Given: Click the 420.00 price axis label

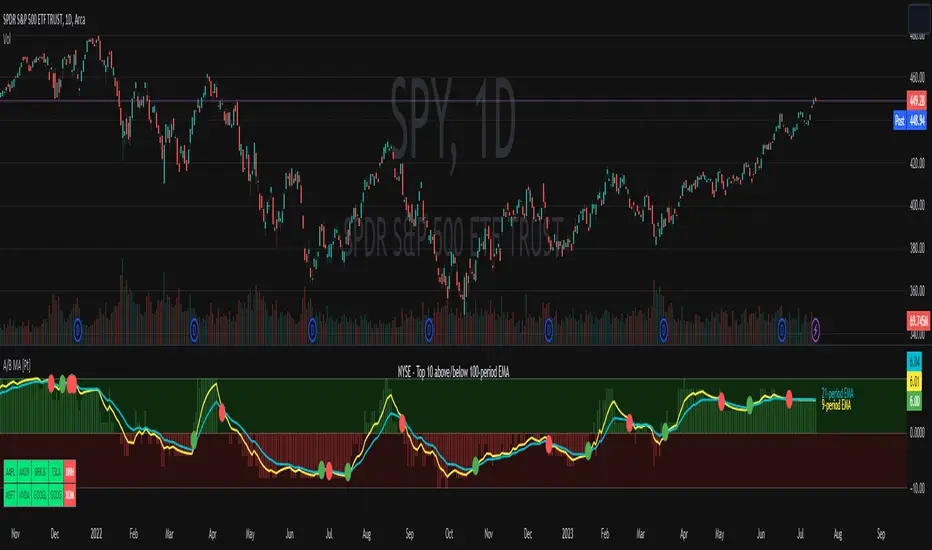Looking at the screenshot, I should tap(917, 163).
